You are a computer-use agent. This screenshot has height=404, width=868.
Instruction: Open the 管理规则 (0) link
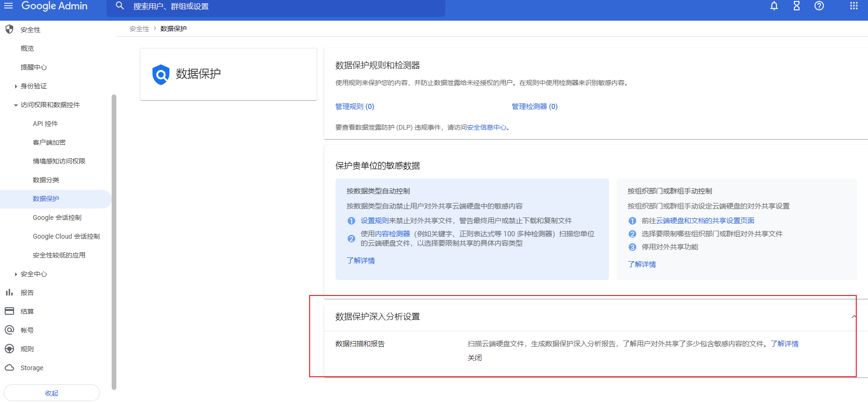(355, 107)
